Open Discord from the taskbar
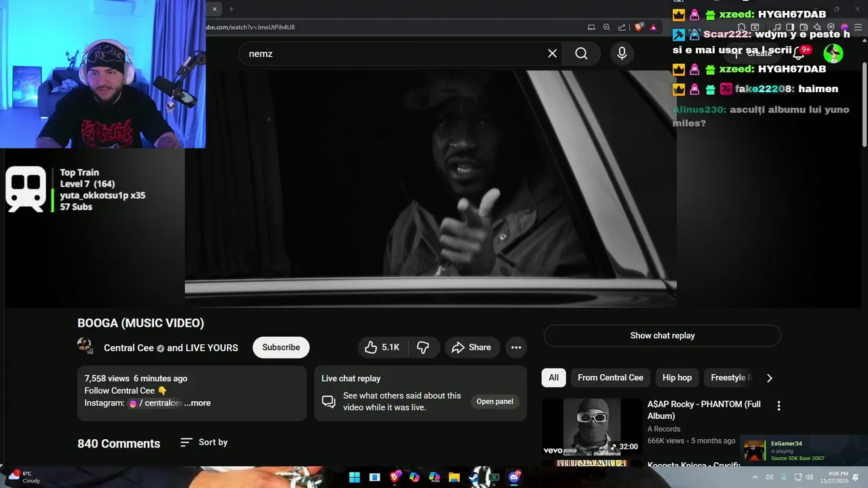 click(x=515, y=477)
